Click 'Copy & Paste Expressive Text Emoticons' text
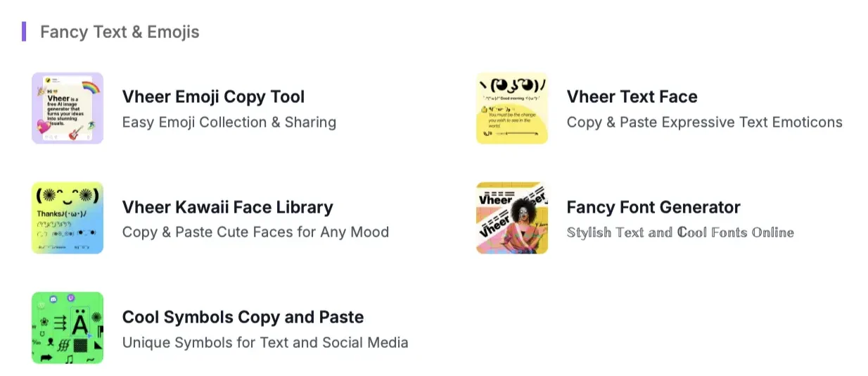This screenshot has height=376, width=868. pyautogui.click(x=704, y=122)
